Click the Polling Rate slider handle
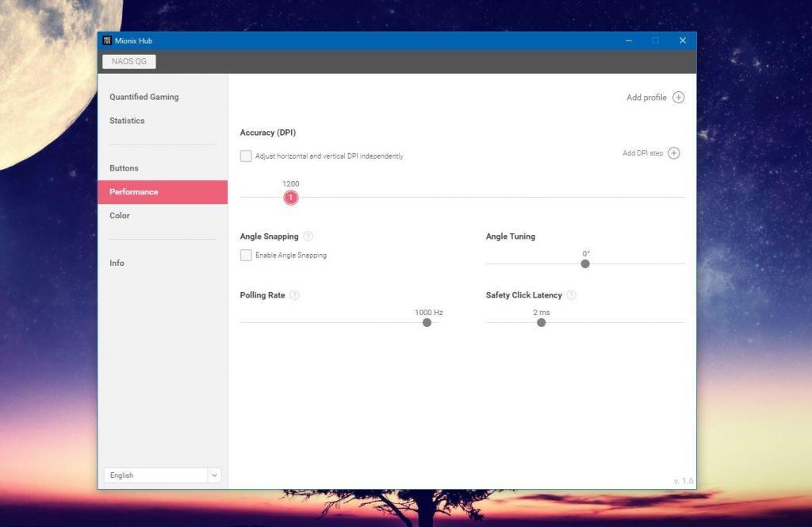This screenshot has width=812, height=527. [x=427, y=323]
